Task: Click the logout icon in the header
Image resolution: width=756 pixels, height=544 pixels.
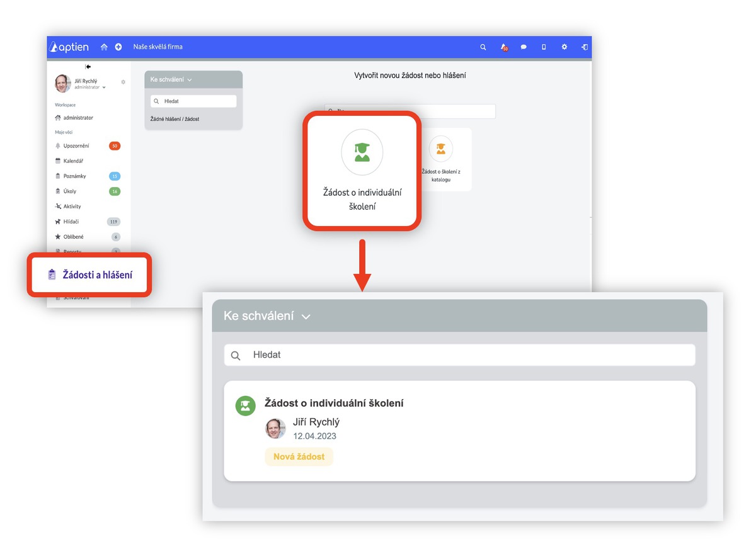Action: (x=585, y=47)
